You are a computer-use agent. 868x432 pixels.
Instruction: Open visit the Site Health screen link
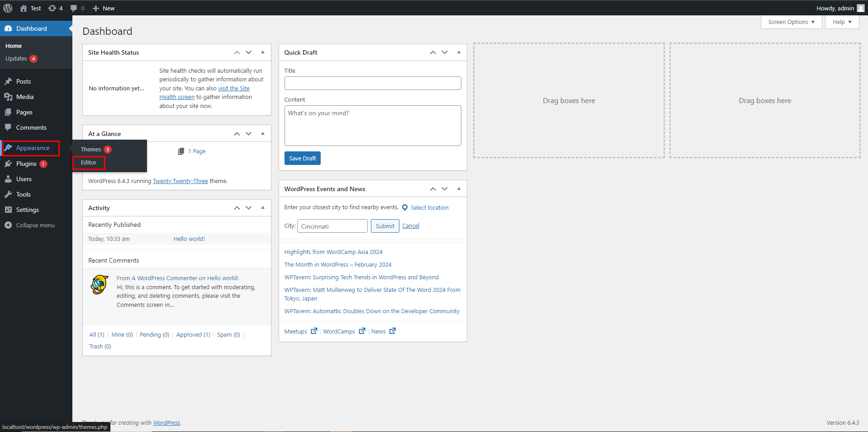[x=204, y=93]
